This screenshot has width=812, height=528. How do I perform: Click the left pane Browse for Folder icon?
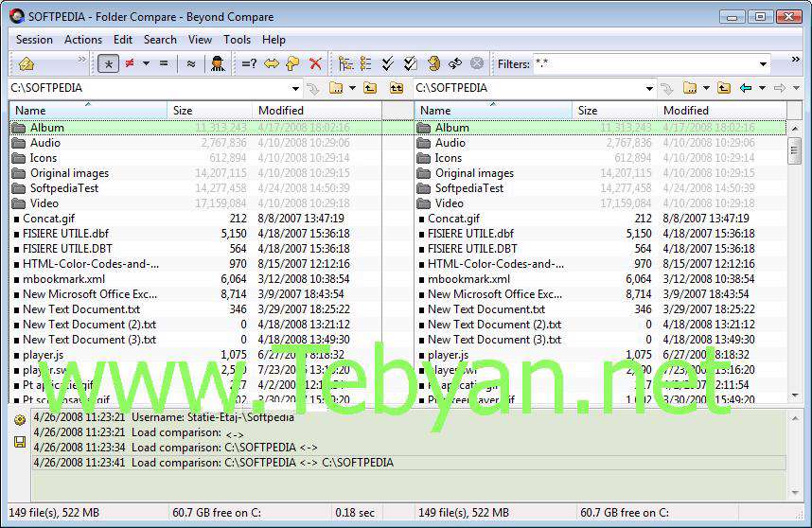[336, 88]
